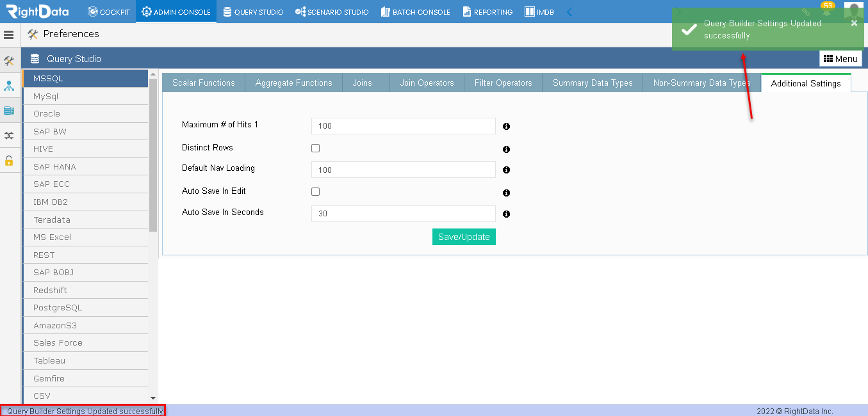Click the Save/Update button
This screenshot has width=868, height=416.
[464, 237]
